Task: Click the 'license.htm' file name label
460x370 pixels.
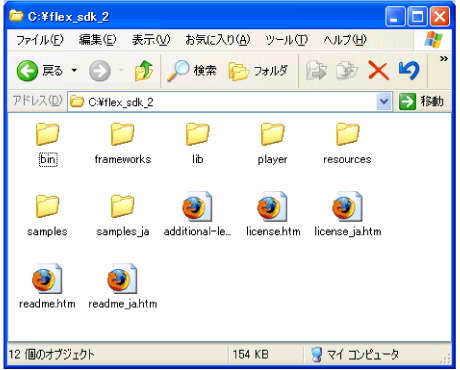Action: point(273,231)
